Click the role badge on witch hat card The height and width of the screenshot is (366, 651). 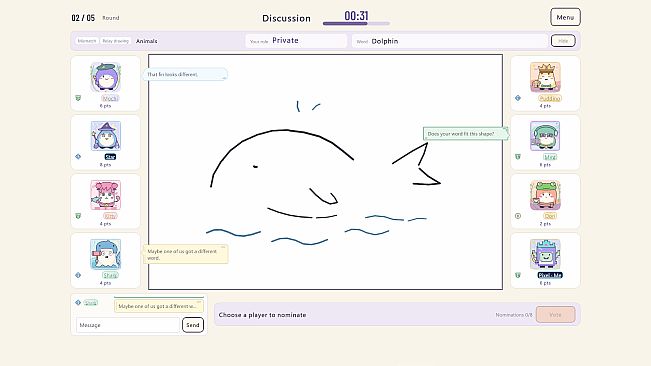point(78,156)
